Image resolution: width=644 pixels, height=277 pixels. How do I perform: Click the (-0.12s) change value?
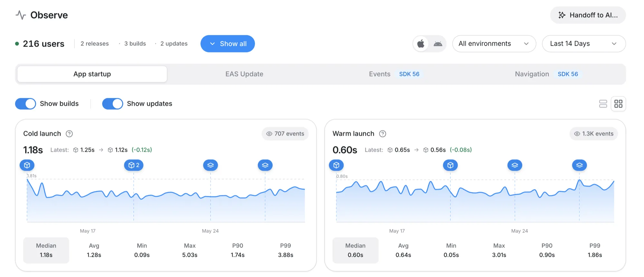142,150
